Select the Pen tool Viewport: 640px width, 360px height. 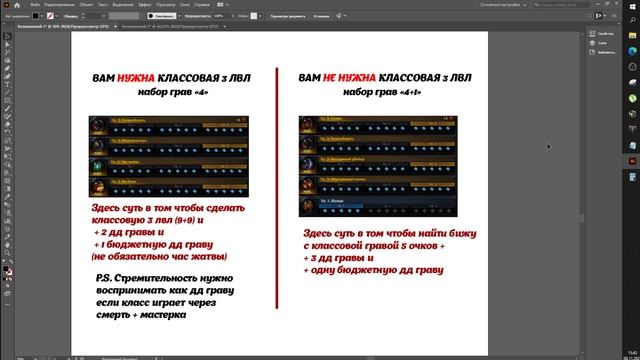7,69
